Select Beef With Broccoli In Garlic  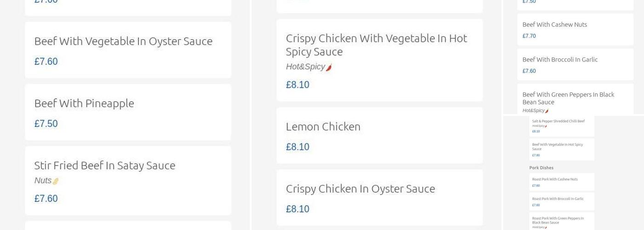(x=560, y=60)
